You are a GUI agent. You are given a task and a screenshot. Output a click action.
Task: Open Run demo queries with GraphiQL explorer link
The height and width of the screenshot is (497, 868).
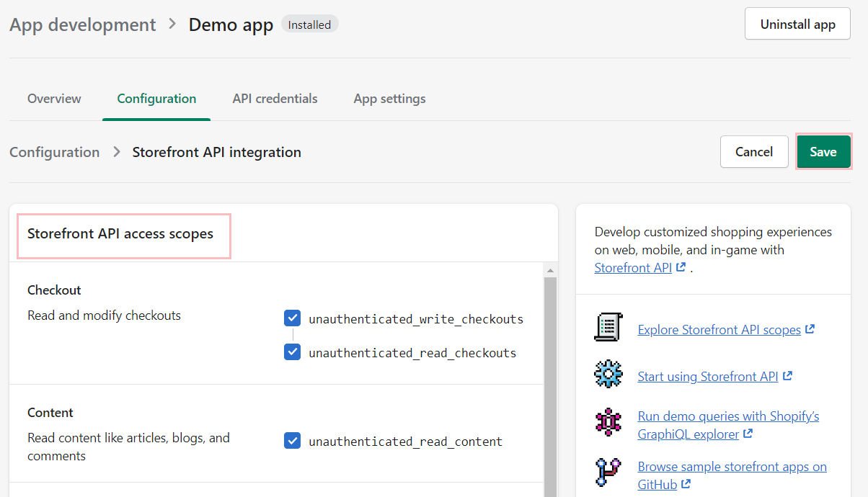[728, 425]
